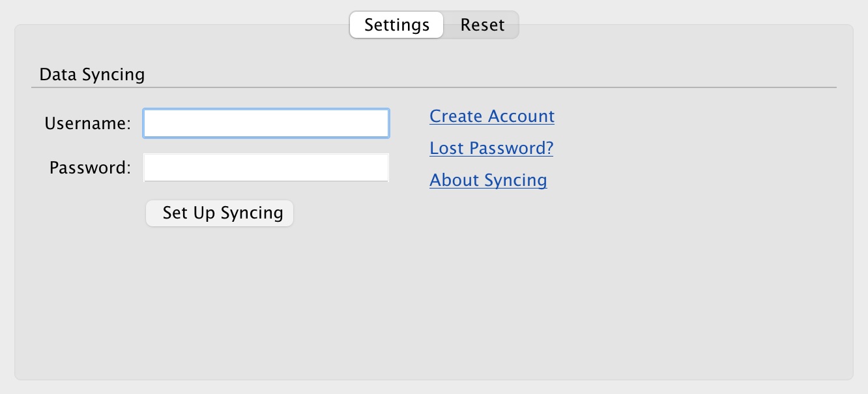The width and height of the screenshot is (868, 394).
Task: Click inside the Password field
Action: 266,168
